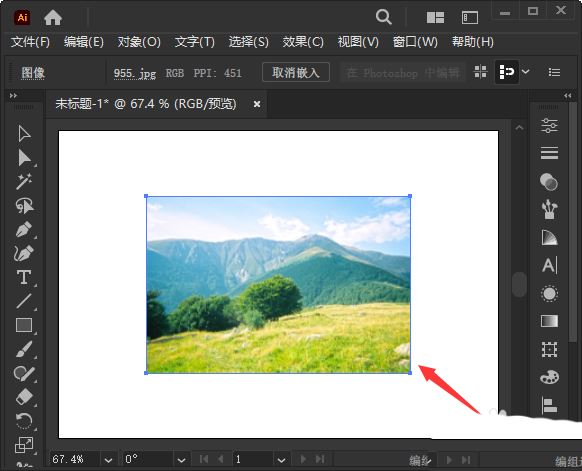Open the Appearance panel icon
Image resolution: width=582 pixels, height=471 pixels.
point(549,294)
